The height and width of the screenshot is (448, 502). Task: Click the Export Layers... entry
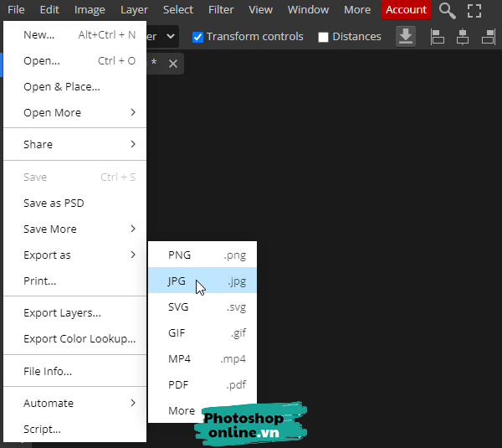pos(62,313)
